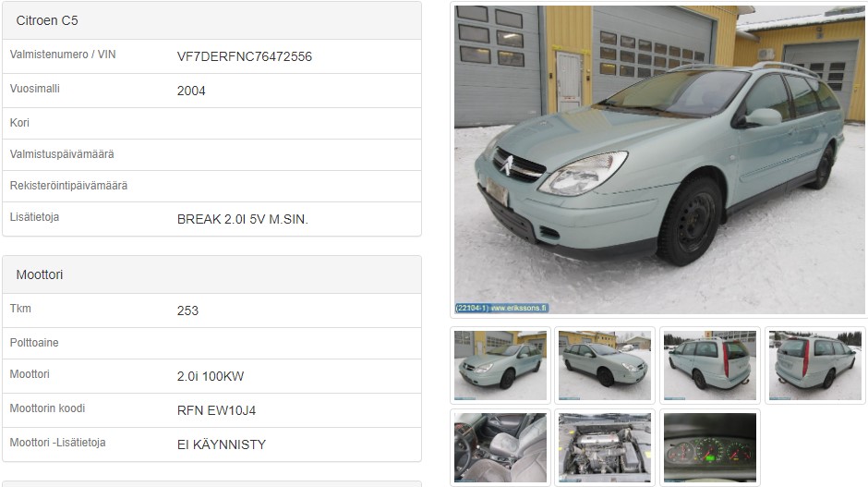Open the main Citroen C5 photo

(x=659, y=160)
